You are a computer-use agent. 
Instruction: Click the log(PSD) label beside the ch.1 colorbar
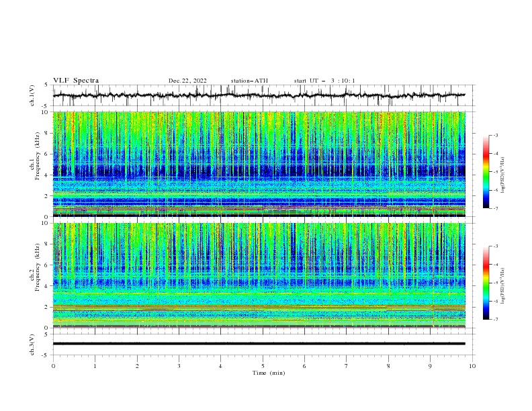pos(502,175)
